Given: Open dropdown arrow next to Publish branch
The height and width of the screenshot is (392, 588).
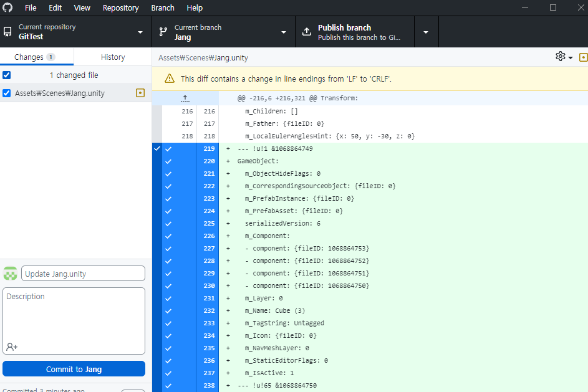Looking at the screenshot, I should (x=426, y=32).
